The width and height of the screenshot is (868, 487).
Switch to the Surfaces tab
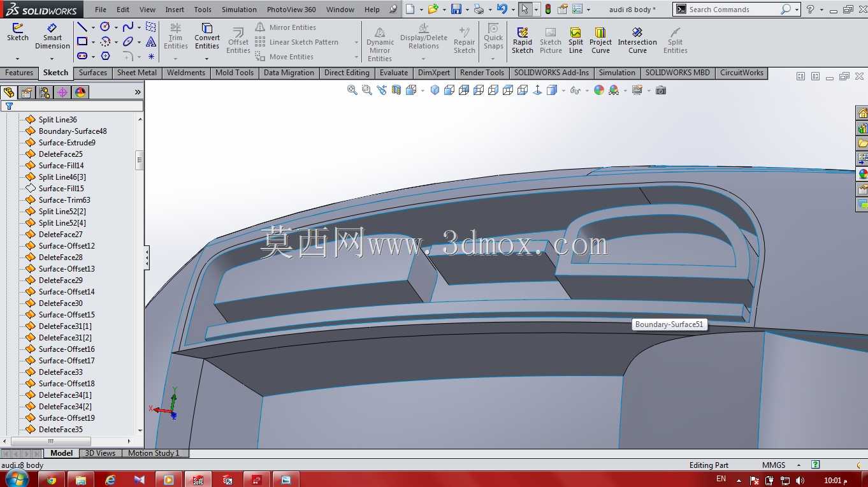[93, 73]
